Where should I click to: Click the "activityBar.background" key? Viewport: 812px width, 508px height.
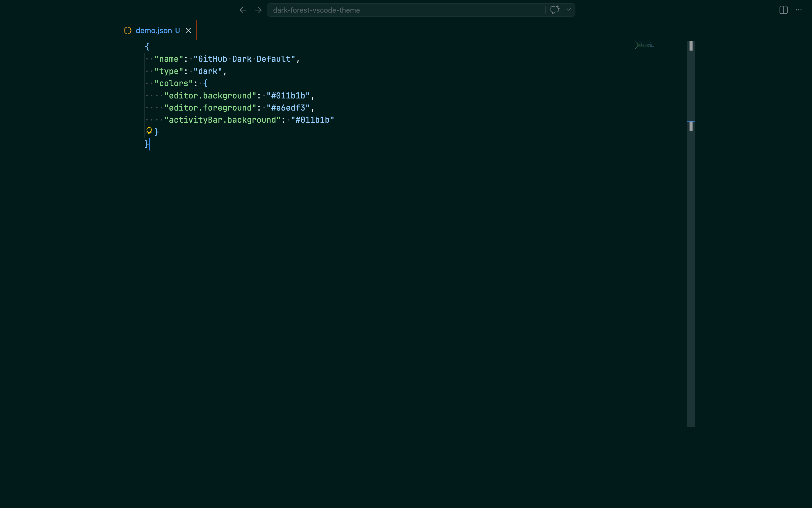[x=222, y=120]
